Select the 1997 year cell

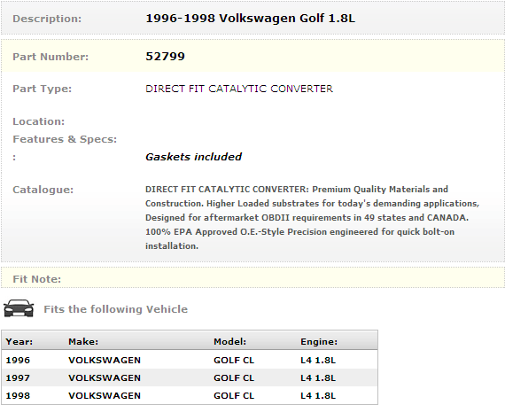(18, 377)
